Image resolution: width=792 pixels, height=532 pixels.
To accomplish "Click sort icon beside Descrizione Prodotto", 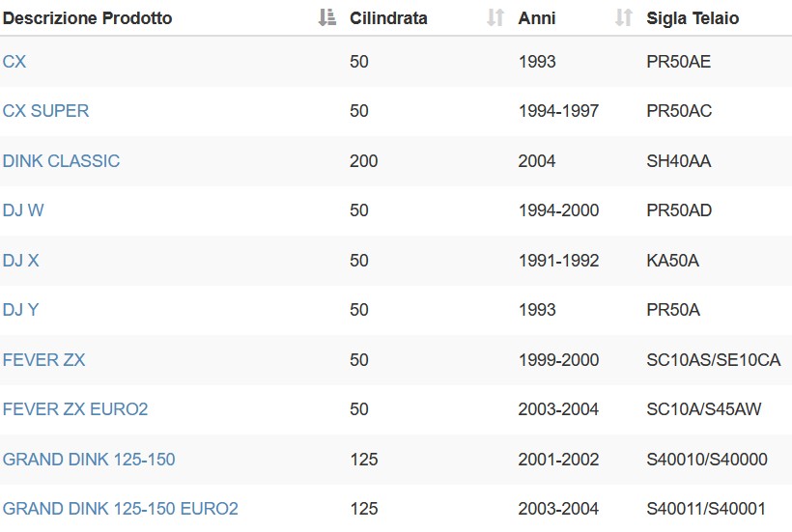I will click(327, 17).
